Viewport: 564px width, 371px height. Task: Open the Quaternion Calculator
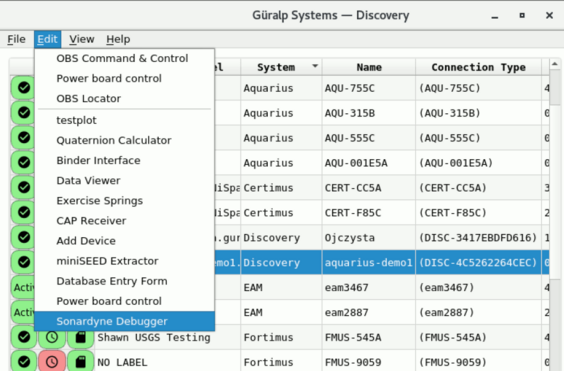pyautogui.click(x=124, y=140)
